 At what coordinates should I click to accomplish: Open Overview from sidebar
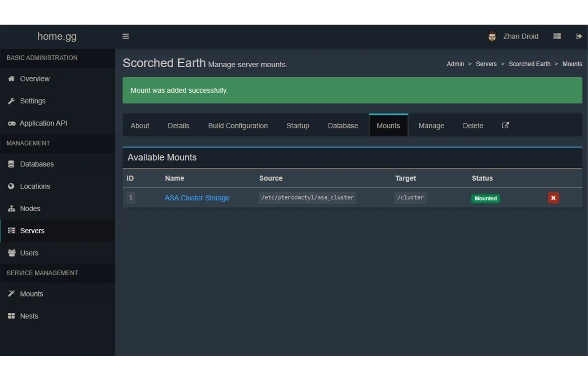(x=35, y=79)
